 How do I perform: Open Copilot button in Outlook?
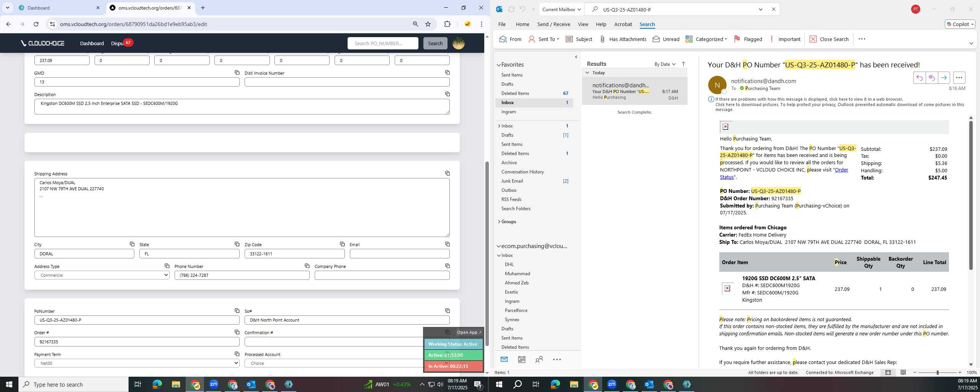(x=959, y=24)
